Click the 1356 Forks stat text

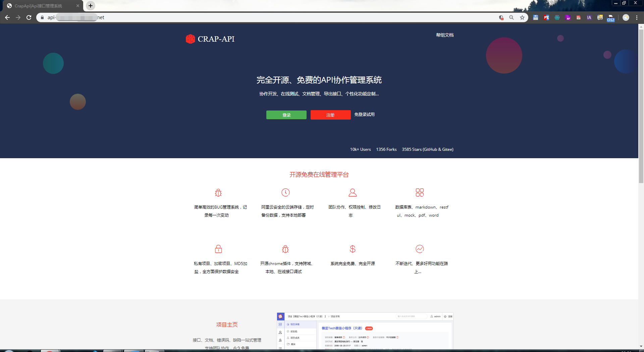(x=386, y=149)
